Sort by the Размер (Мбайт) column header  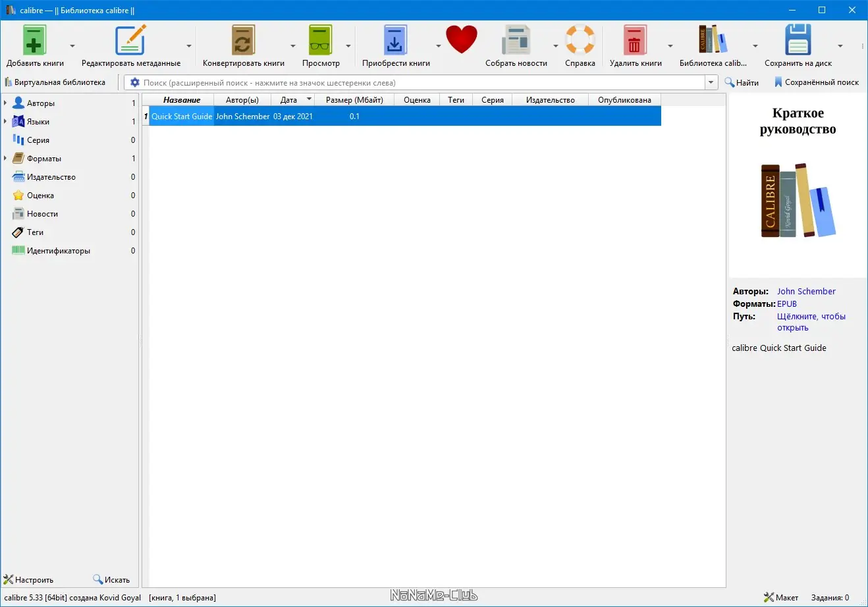[354, 100]
